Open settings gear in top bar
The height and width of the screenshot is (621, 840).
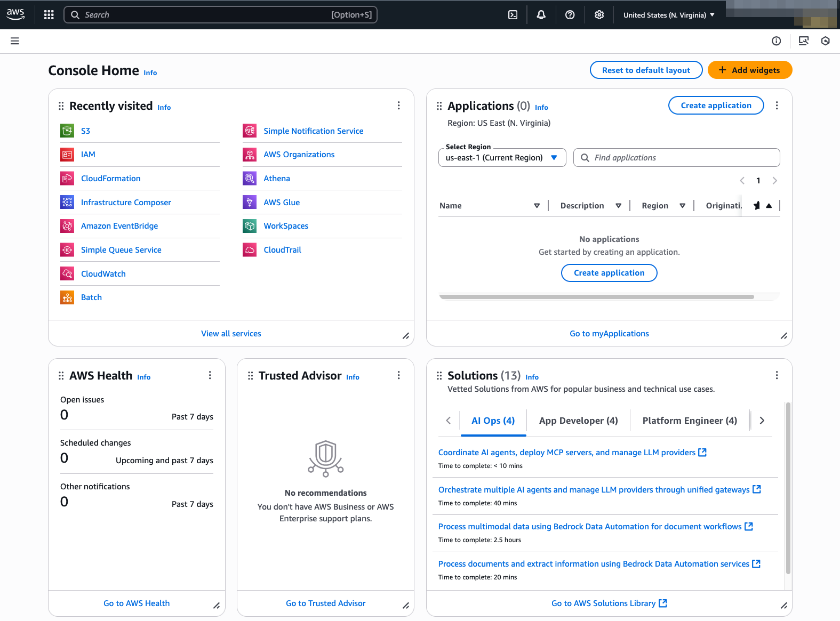tap(599, 15)
